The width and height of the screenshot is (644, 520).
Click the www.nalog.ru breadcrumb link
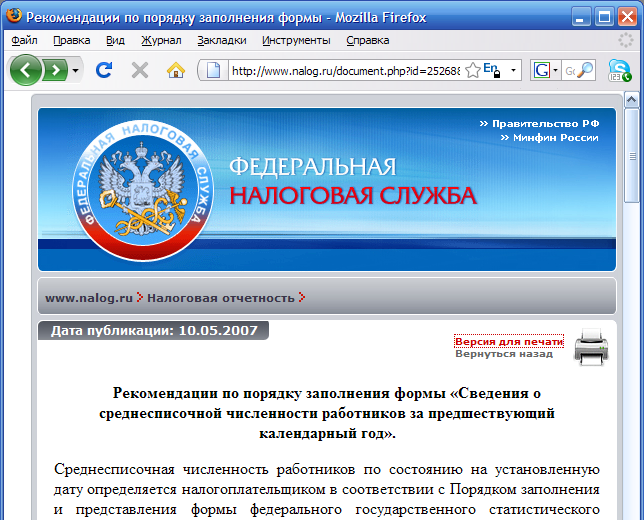(89, 298)
